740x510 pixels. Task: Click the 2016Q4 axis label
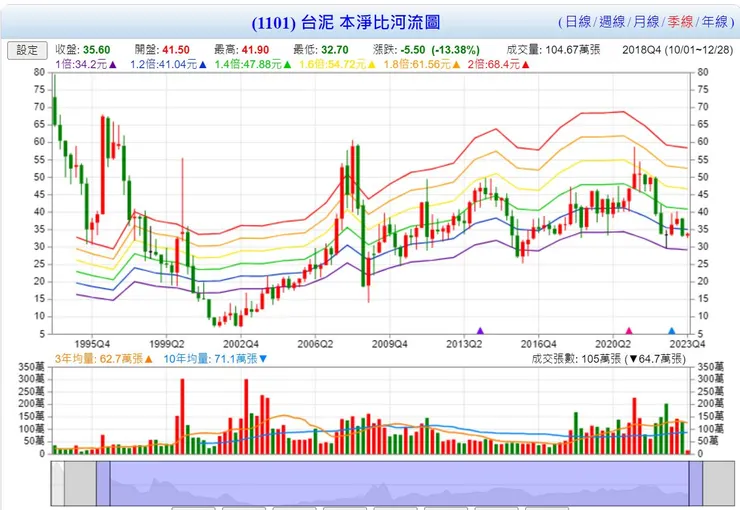click(x=538, y=344)
